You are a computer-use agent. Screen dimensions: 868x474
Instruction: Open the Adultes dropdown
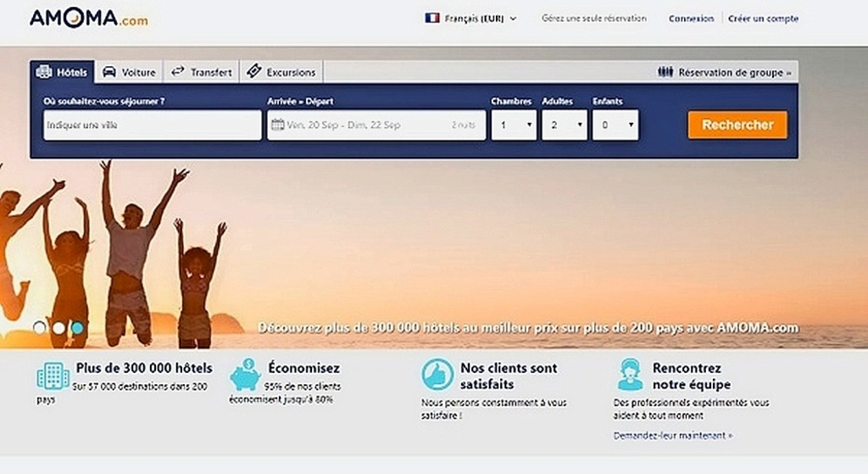[565, 125]
